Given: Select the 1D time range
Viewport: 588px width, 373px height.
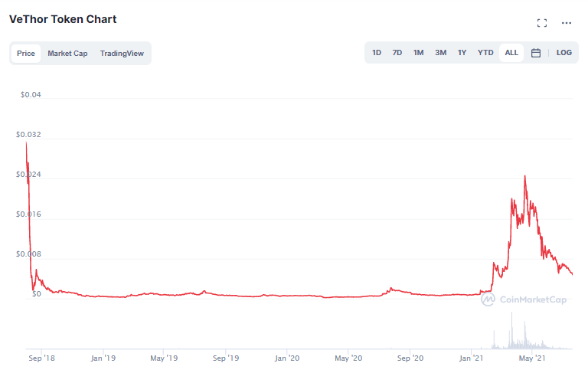Looking at the screenshot, I should pos(377,53).
